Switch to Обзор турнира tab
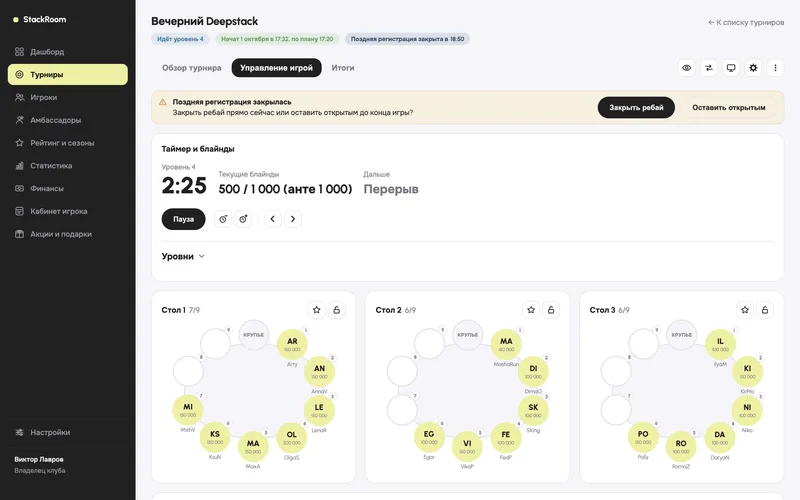 coord(192,68)
